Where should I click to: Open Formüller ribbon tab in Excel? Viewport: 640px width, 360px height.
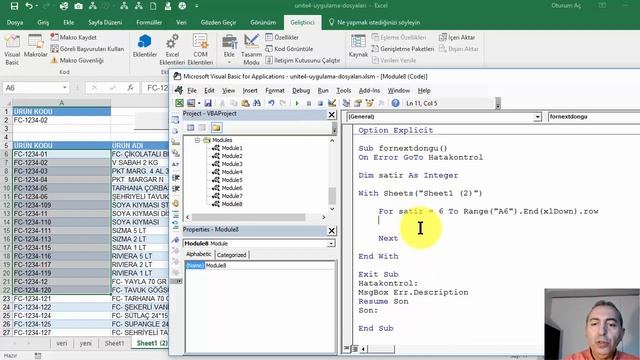point(149,22)
